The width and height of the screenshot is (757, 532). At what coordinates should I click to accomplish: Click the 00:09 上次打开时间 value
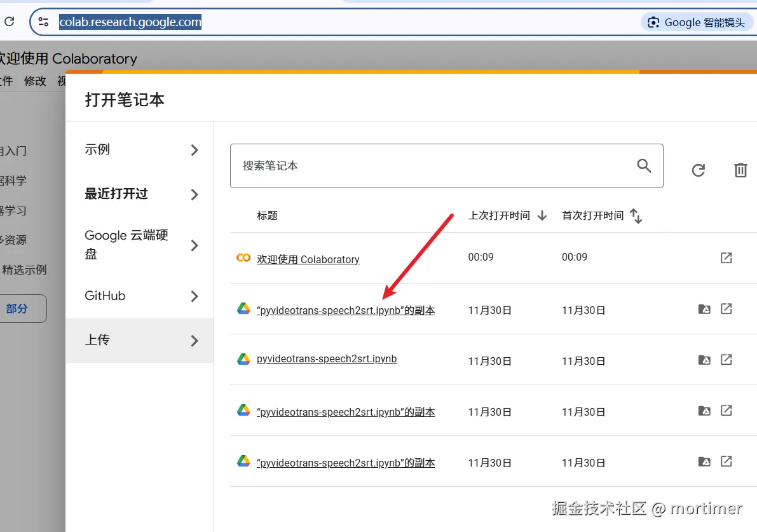(x=481, y=257)
